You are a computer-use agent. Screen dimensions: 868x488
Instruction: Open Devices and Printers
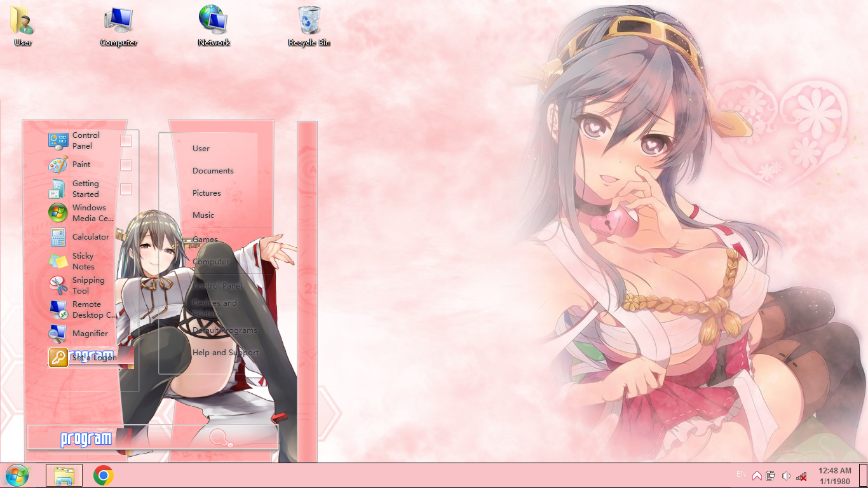215,308
